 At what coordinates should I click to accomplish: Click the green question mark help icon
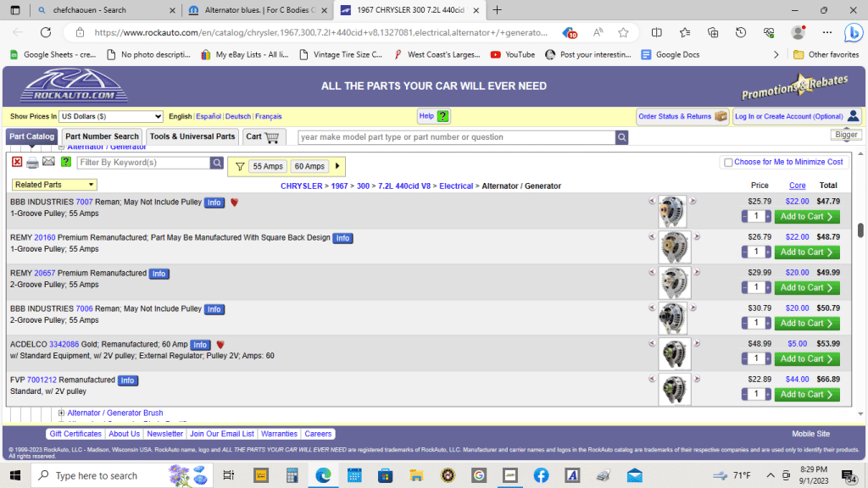[66, 163]
